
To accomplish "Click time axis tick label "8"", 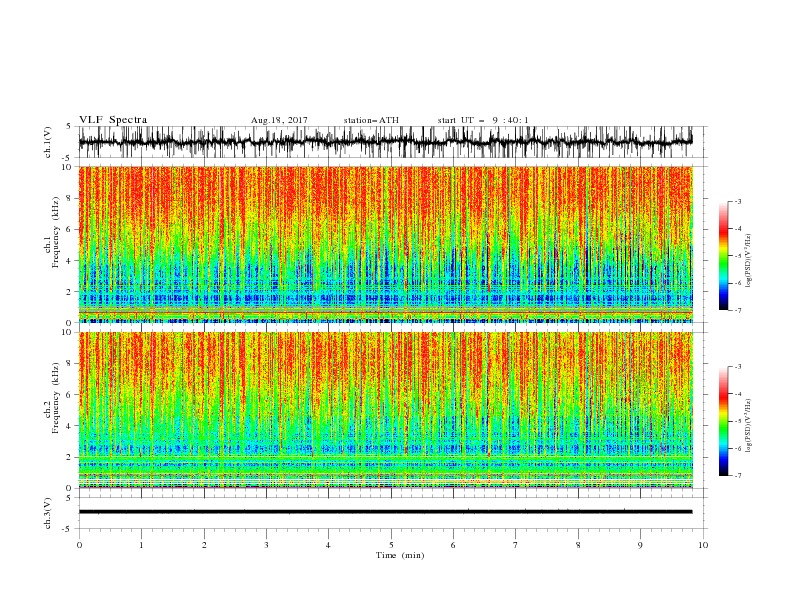I will pos(578,545).
